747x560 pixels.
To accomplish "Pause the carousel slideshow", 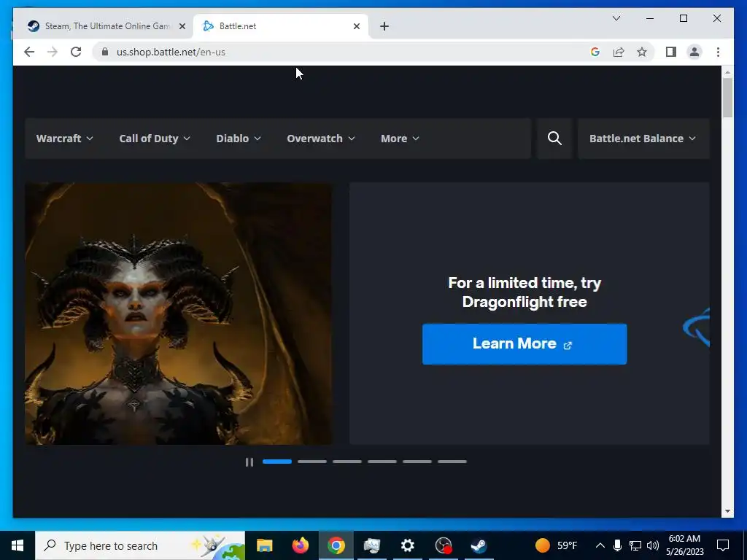I will [x=249, y=462].
